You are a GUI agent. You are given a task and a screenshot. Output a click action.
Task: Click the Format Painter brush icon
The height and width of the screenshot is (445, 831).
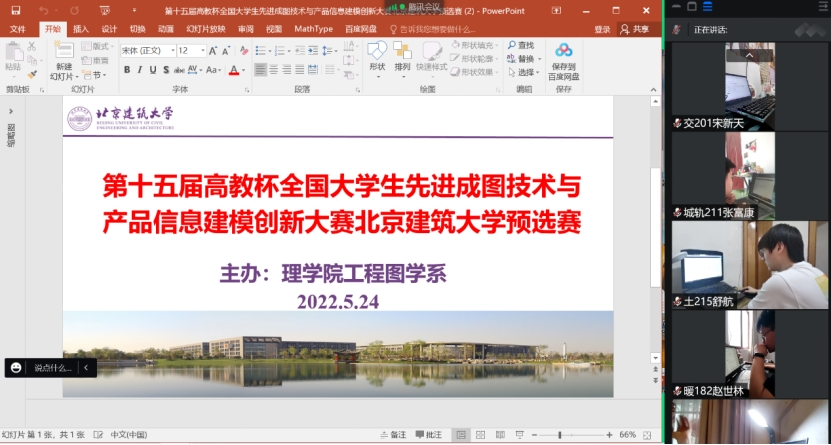(32, 74)
